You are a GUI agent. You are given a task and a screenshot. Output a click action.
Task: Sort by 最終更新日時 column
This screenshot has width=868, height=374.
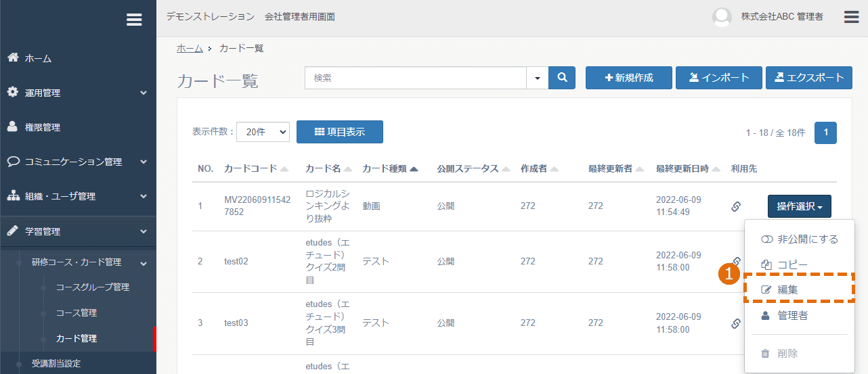687,168
